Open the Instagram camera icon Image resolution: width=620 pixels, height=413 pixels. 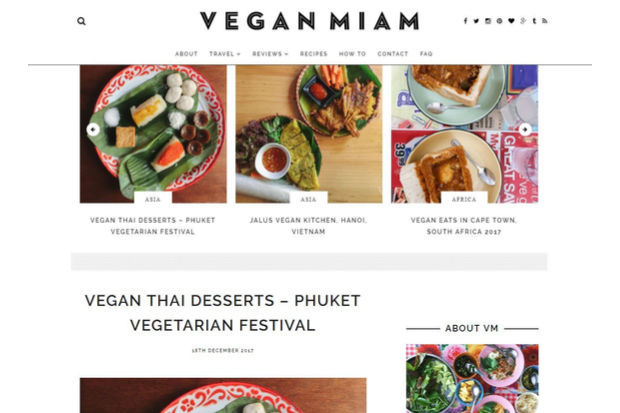[488, 21]
